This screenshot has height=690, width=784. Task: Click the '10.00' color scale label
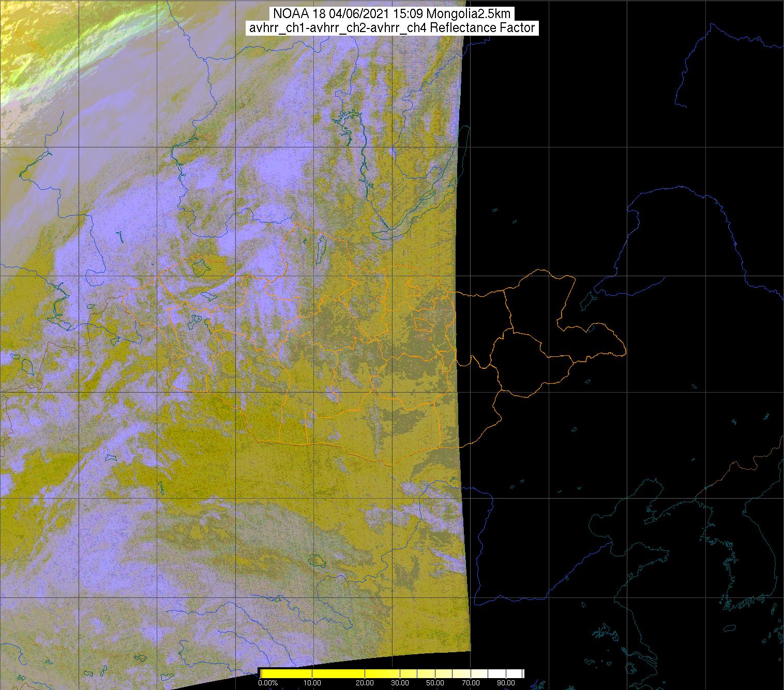coord(313,683)
